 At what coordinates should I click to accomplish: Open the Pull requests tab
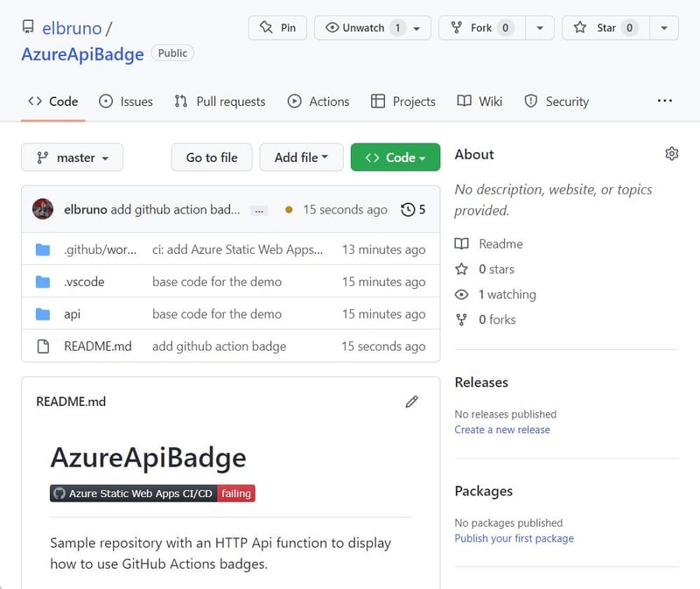coord(220,102)
